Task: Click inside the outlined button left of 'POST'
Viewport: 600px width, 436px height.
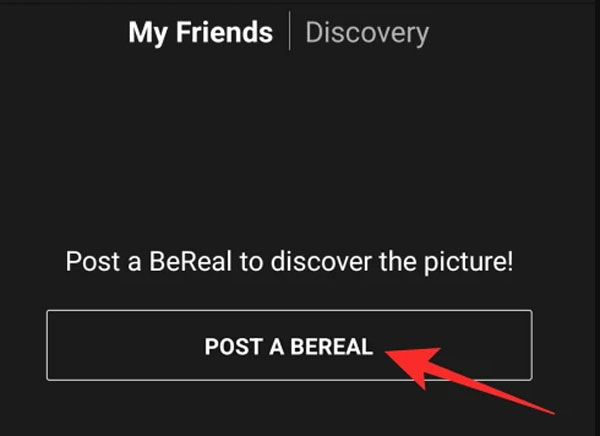Action: (126, 345)
